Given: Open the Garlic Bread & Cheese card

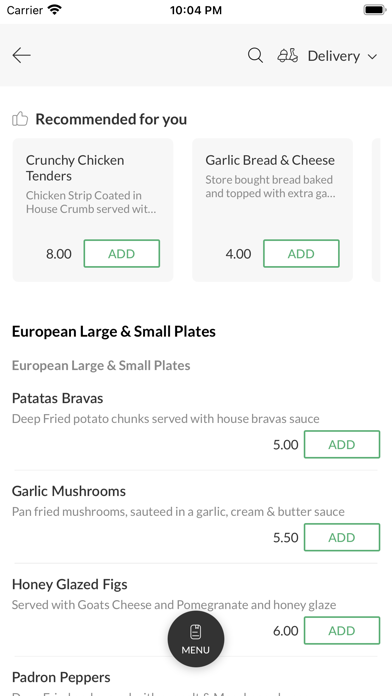Looking at the screenshot, I should click(x=273, y=210).
